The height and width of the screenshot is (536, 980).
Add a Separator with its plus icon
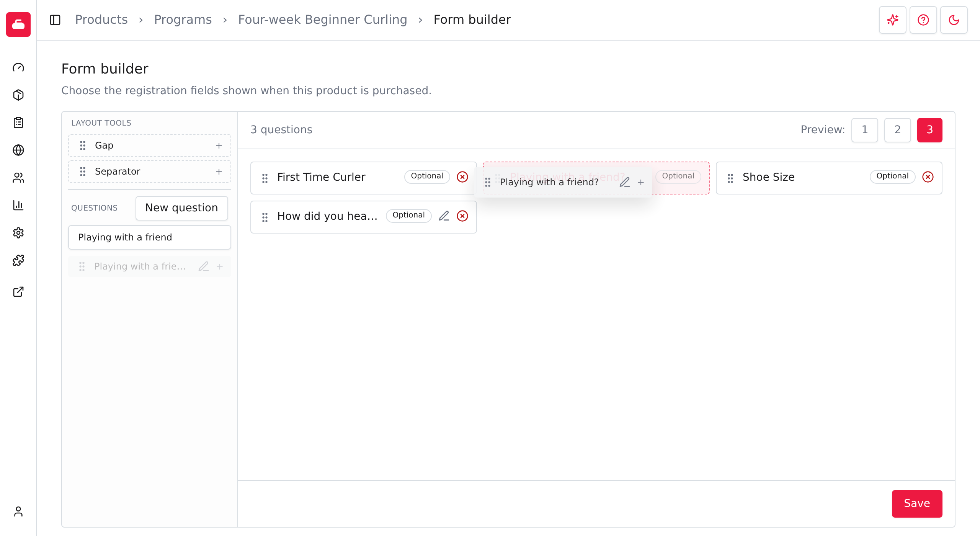219,172
